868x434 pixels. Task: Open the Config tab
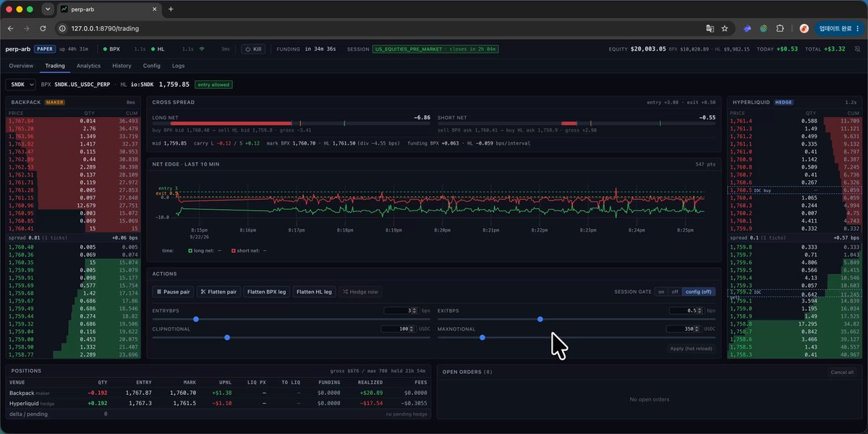click(151, 66)
